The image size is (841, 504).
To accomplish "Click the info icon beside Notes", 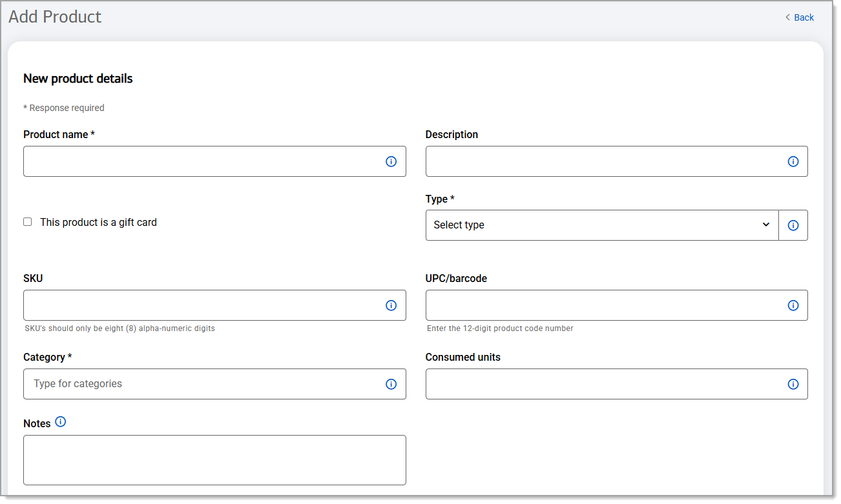I will click(60, 421).
